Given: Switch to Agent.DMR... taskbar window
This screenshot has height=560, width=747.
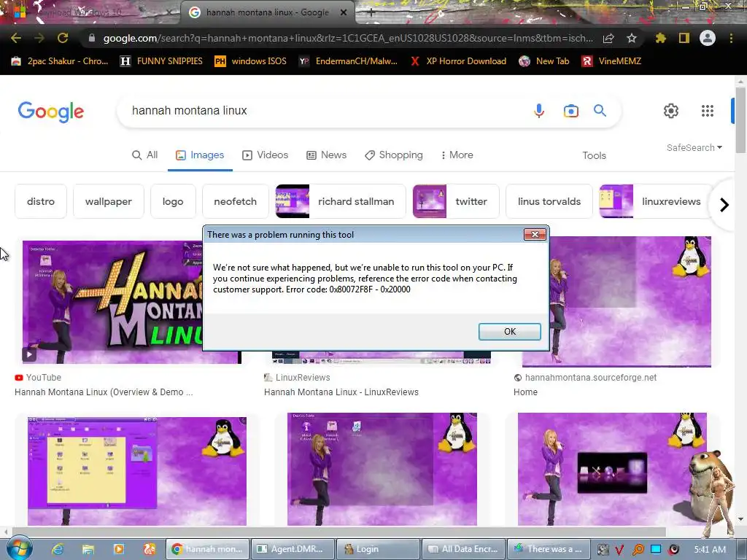Looking at the screenshot, I should point(293,549).
